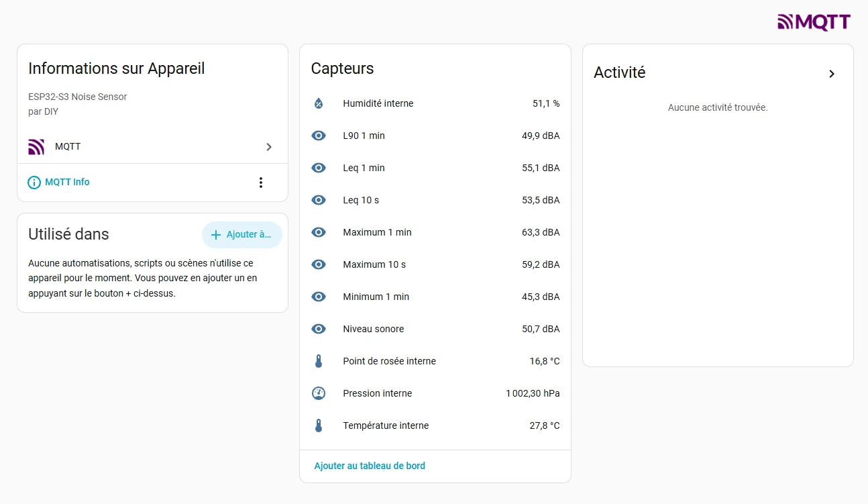The image size is (868, 504).
Task: Open the L90 1 min sensor label
Action: [364, 136]
